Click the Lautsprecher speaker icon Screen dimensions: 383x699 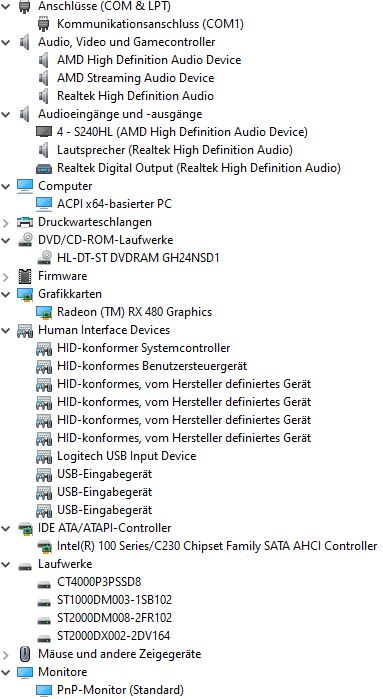pos(44,150)
